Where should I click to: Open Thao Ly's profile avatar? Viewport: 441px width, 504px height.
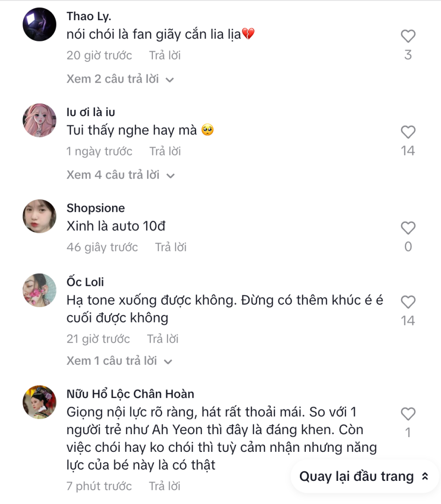[39, 24]
